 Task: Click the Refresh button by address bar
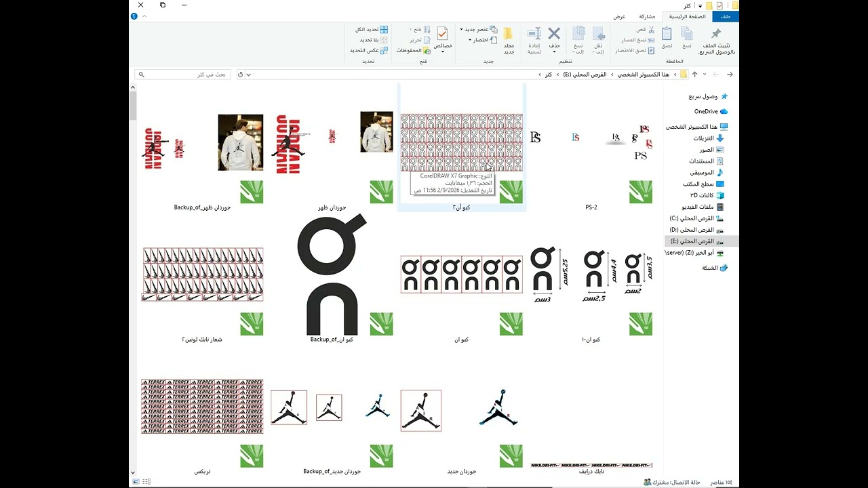coord(240,75)
